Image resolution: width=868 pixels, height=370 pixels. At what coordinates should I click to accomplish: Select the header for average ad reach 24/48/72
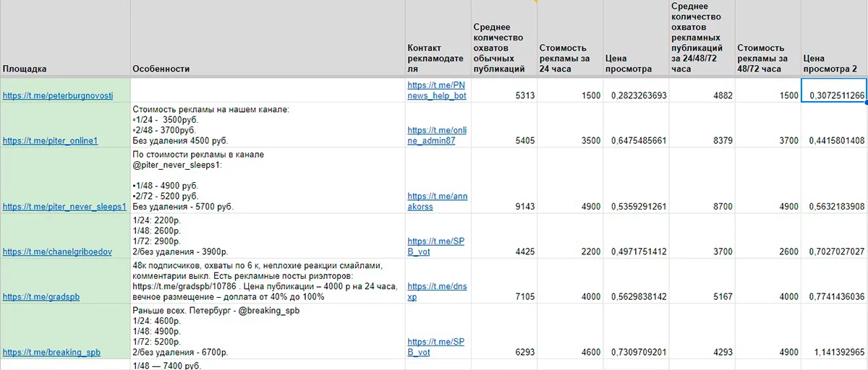pos(701,38)
